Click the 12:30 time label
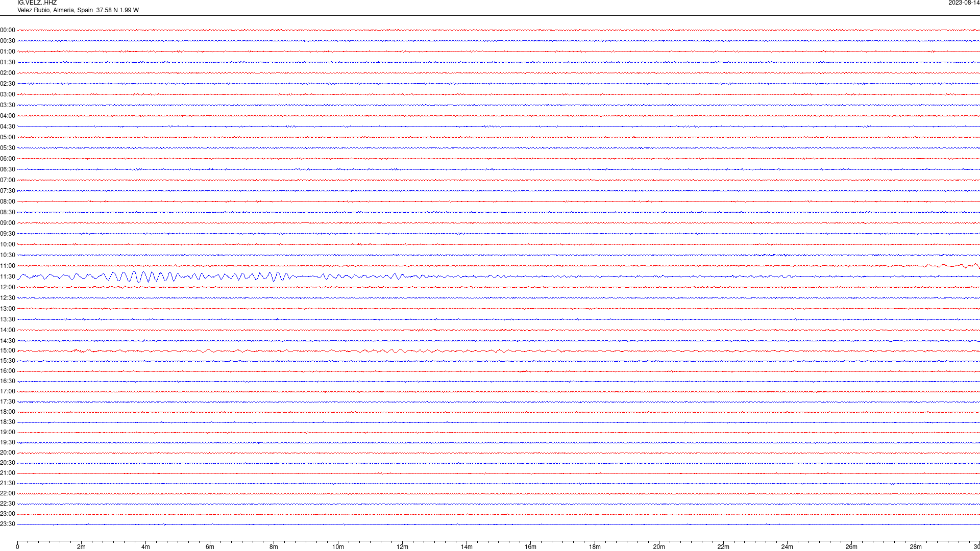 [8, 298]
